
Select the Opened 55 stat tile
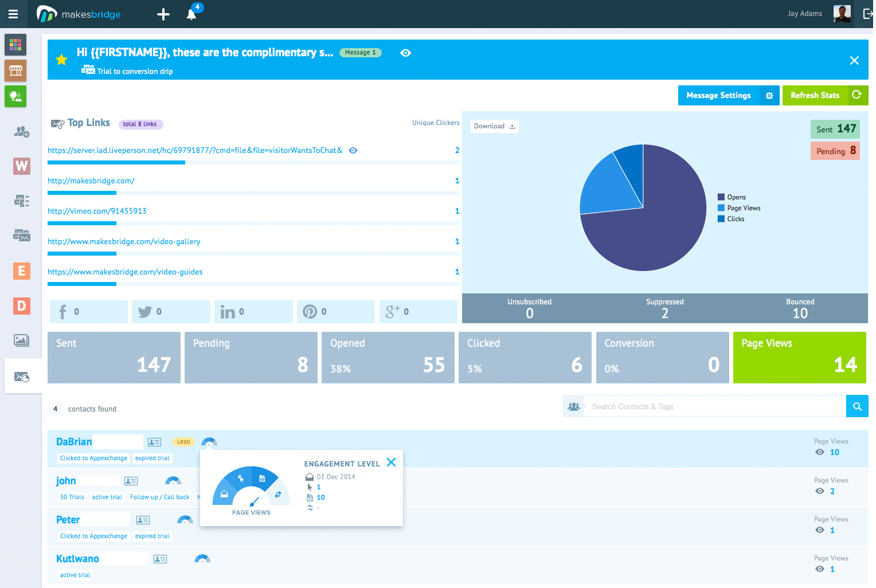tap(388, 358)
